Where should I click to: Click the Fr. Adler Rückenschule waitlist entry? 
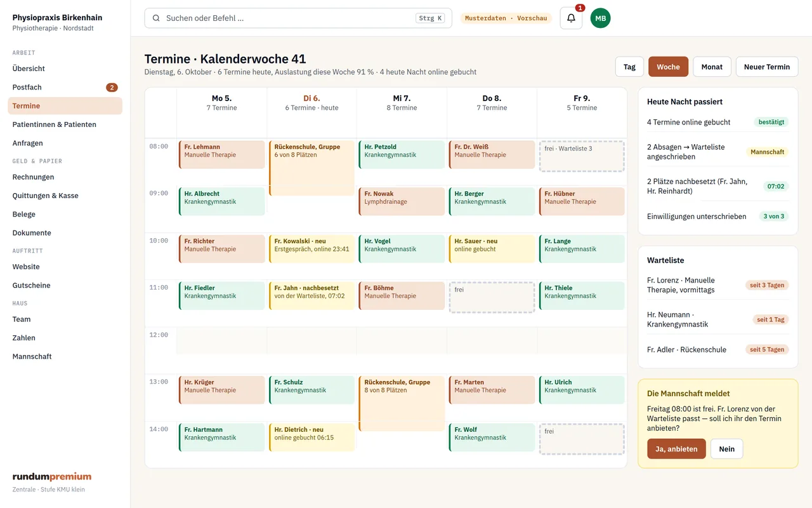click(718, 349)
